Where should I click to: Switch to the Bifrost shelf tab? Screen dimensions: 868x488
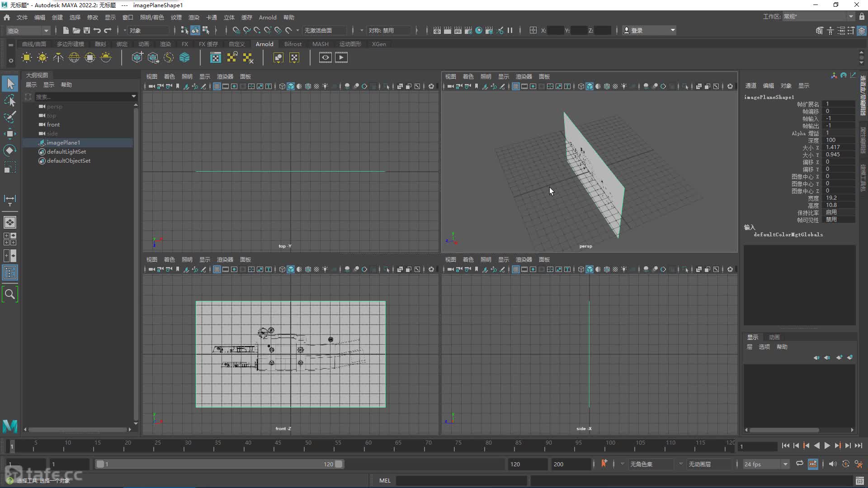293,44
